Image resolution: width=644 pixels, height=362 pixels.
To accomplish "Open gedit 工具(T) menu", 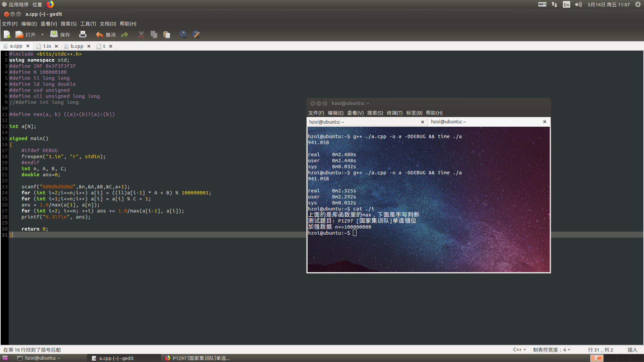I will (x=88, y=24).
